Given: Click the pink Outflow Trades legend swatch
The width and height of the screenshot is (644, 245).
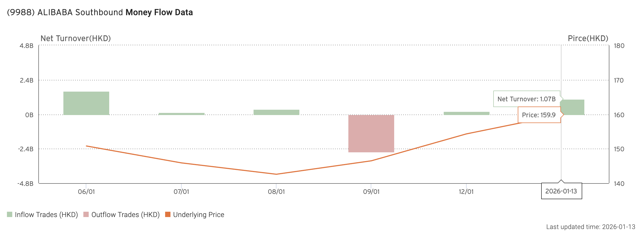Looking at the screenshot, I should (x=86, y=215).
